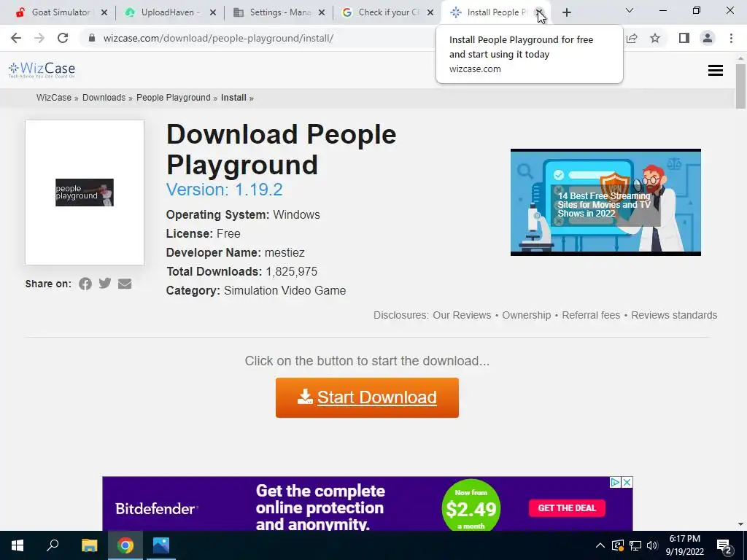This screenshot has width=747, height=560.
Task: Close the Check if your Chrome tab
Action: [430, 12]
